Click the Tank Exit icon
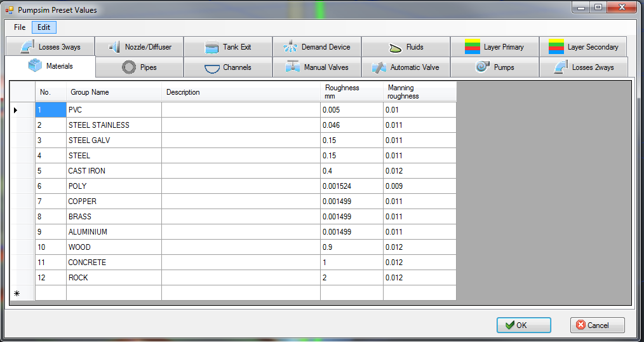 tap(212, 47)
